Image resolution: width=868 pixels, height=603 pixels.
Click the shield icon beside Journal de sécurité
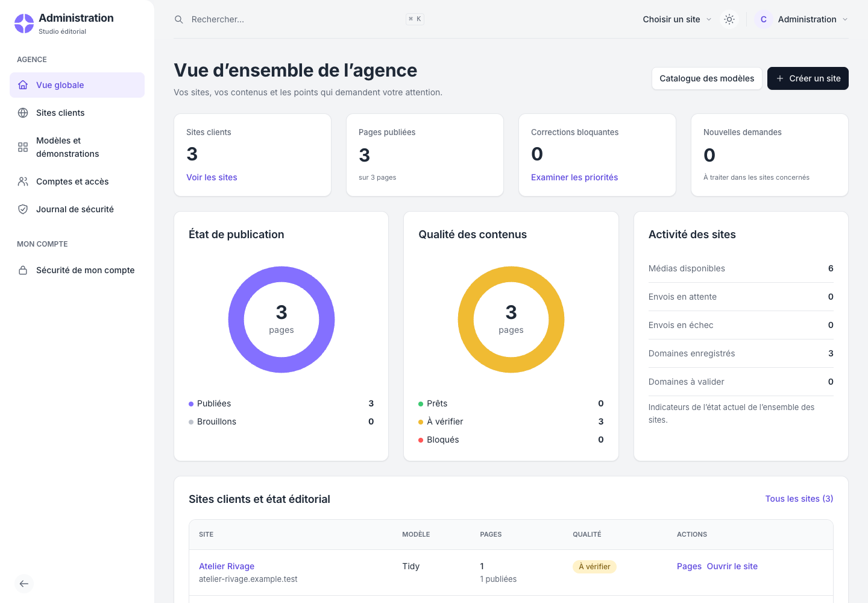pos(23,209)
